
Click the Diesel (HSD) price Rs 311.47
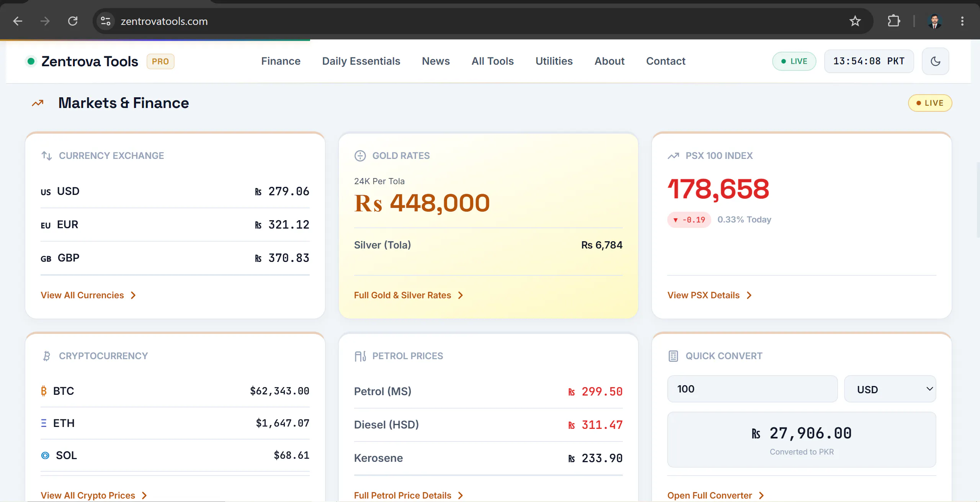(x=595, y=425)
